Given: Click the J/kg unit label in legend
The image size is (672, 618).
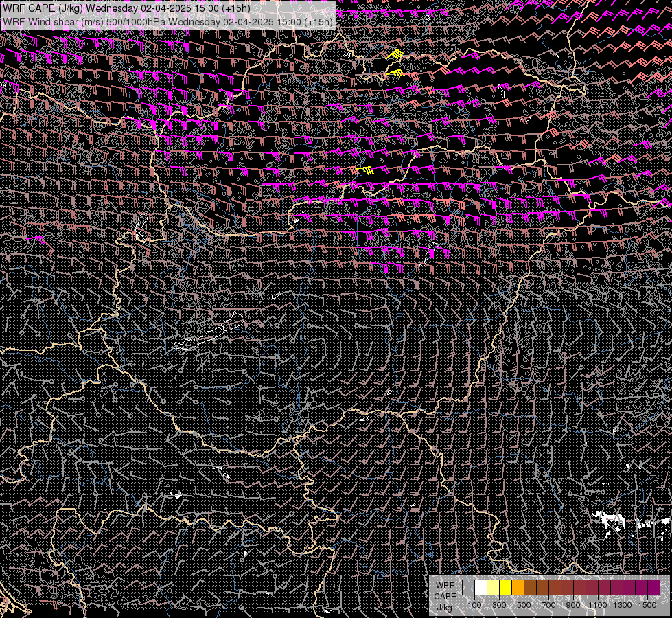Looking at the screenshot, I should click(x=444, y=608).
